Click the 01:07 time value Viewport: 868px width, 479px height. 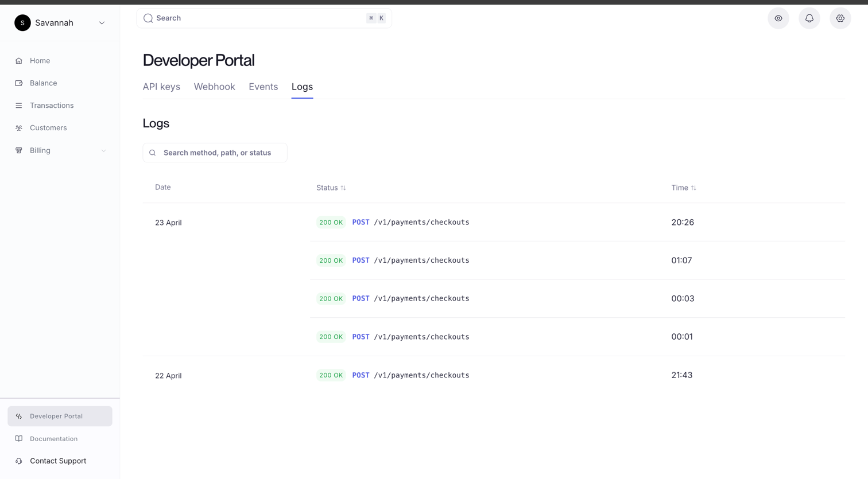[681, 260]
